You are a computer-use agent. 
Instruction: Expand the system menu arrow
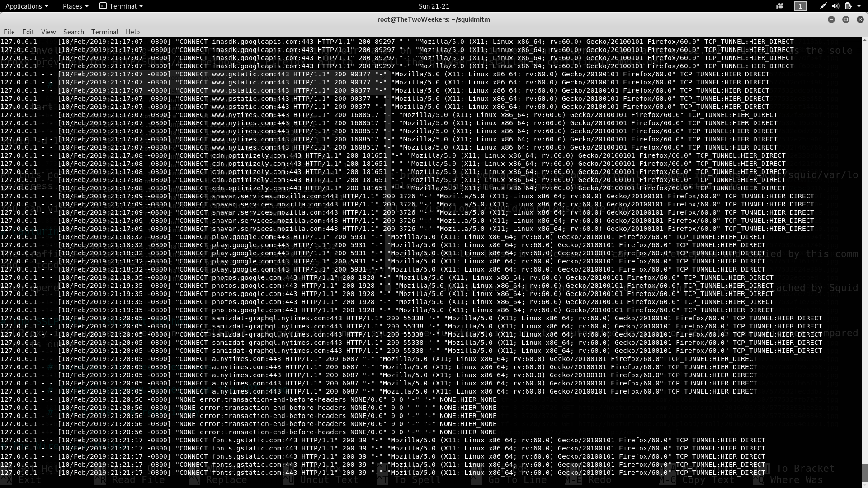coord(859,6)
